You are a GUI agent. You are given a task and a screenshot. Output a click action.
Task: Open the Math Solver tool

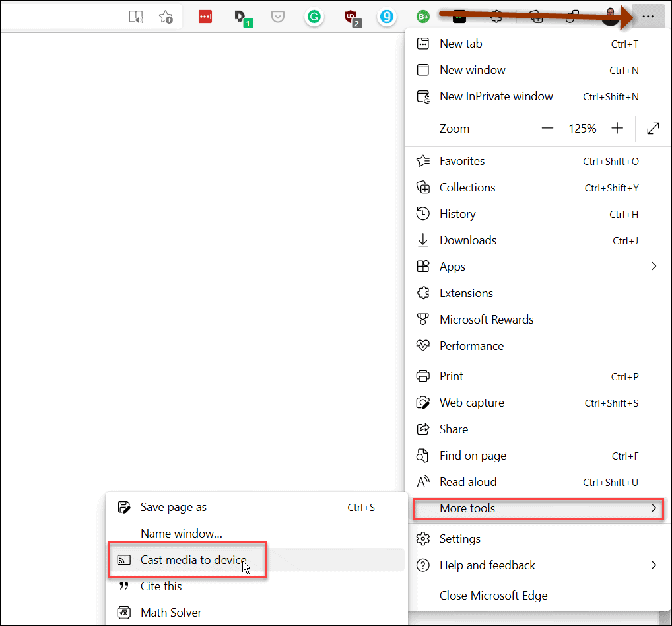pos(170,613)
